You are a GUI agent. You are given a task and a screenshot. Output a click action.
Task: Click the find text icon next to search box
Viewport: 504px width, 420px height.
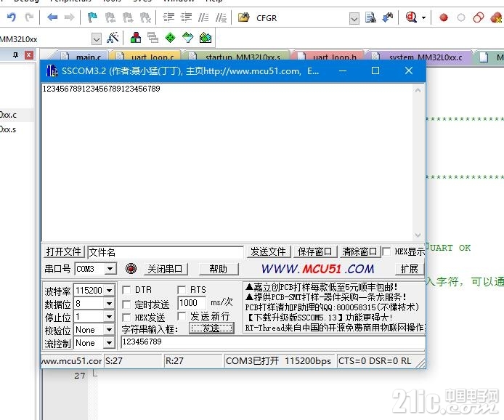[370, 17]
